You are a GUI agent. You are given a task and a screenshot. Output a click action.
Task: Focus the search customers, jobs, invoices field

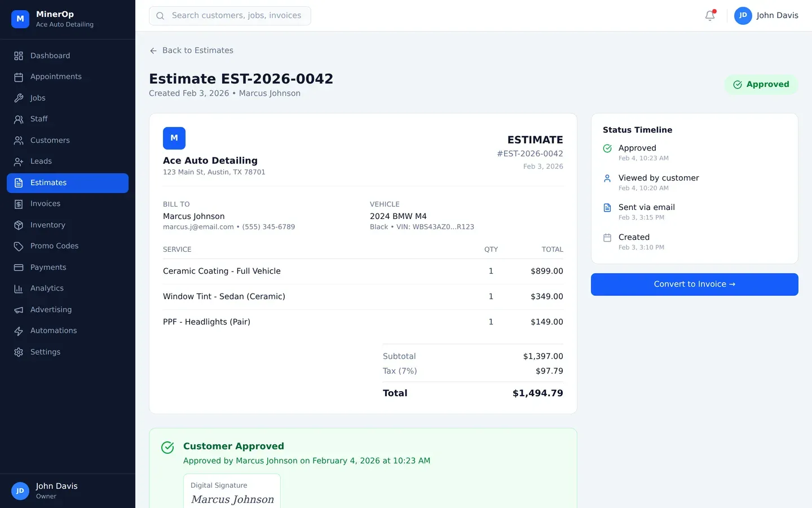tap(236, 16)
